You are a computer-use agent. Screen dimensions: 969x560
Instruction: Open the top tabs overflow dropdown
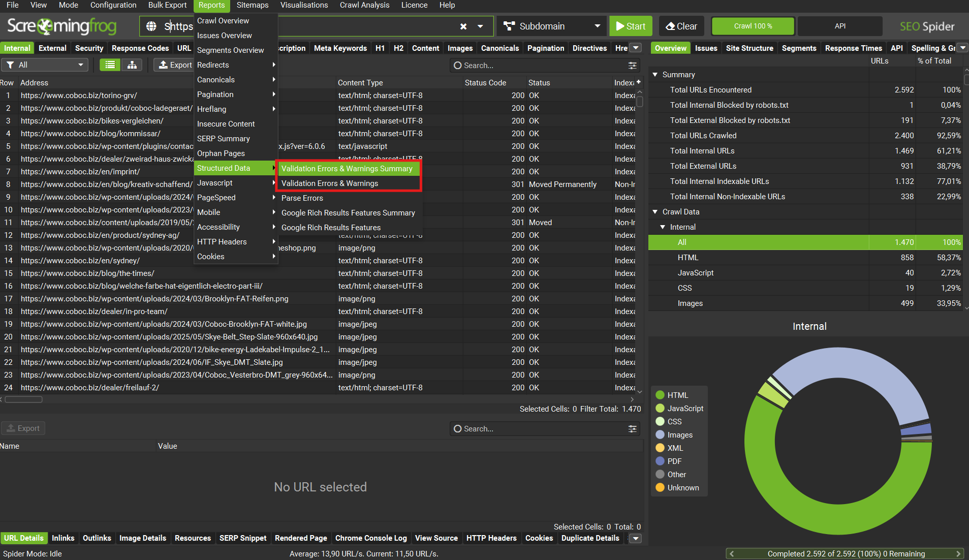[636, 48]
